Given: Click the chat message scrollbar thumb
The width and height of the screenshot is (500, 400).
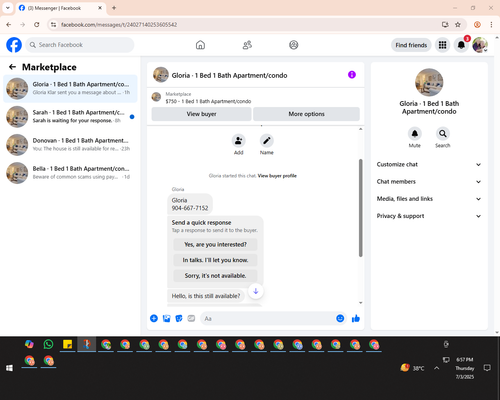Looking at the screenshot, I should [360, 208].
